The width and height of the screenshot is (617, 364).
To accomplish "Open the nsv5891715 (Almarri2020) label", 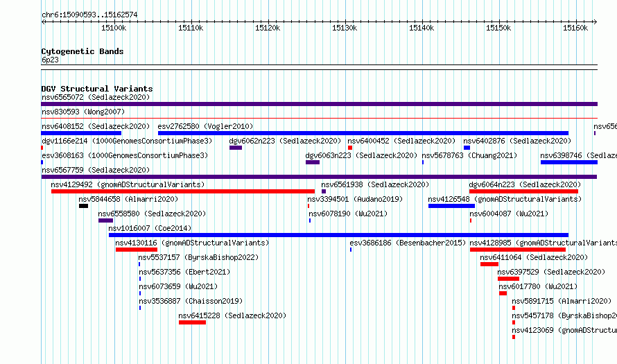I will point(562,301).
